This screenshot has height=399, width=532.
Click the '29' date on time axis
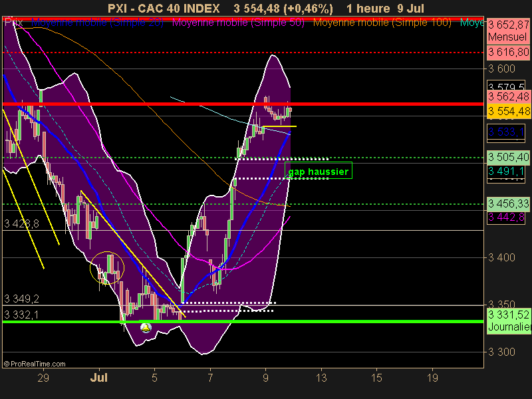point(43,378)
